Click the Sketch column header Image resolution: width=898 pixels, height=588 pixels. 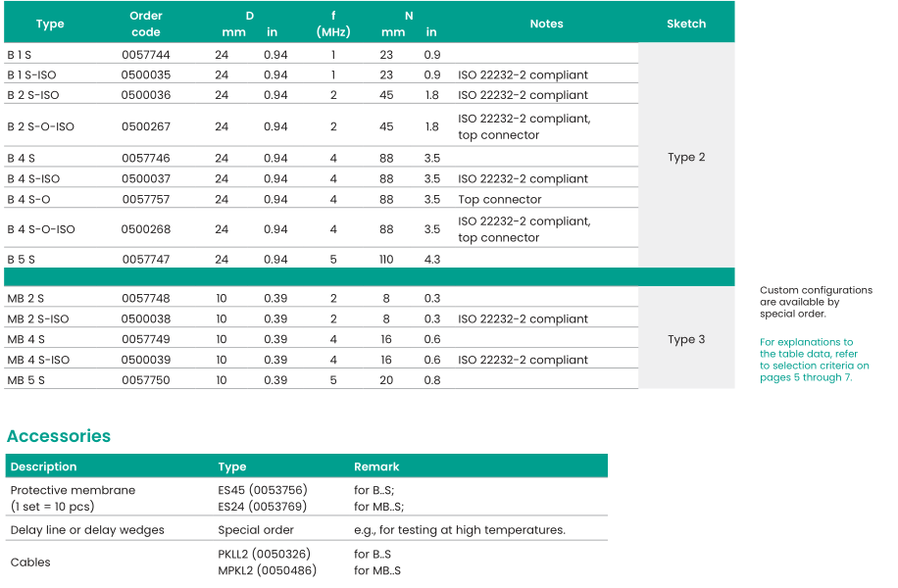[x=685, y=24]
